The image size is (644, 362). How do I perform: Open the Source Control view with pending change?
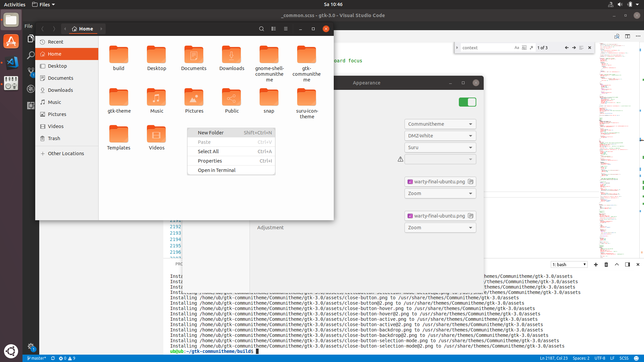(x=31, y=71)
